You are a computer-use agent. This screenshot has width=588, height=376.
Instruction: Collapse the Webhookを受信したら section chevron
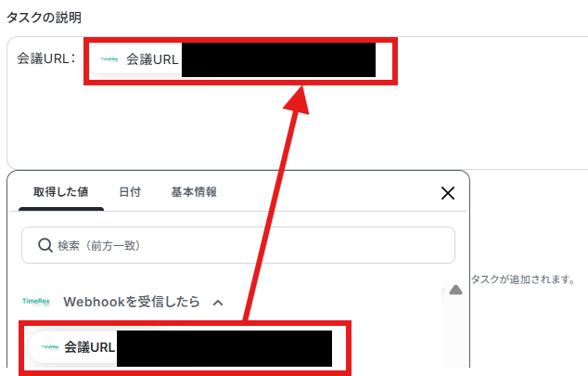coord(218,303)
